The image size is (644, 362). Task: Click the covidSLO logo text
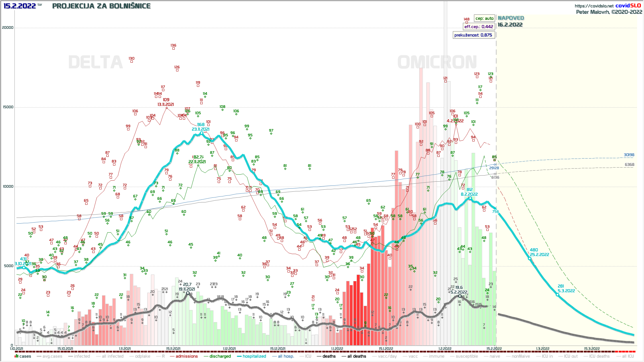[x=628, y=5]
